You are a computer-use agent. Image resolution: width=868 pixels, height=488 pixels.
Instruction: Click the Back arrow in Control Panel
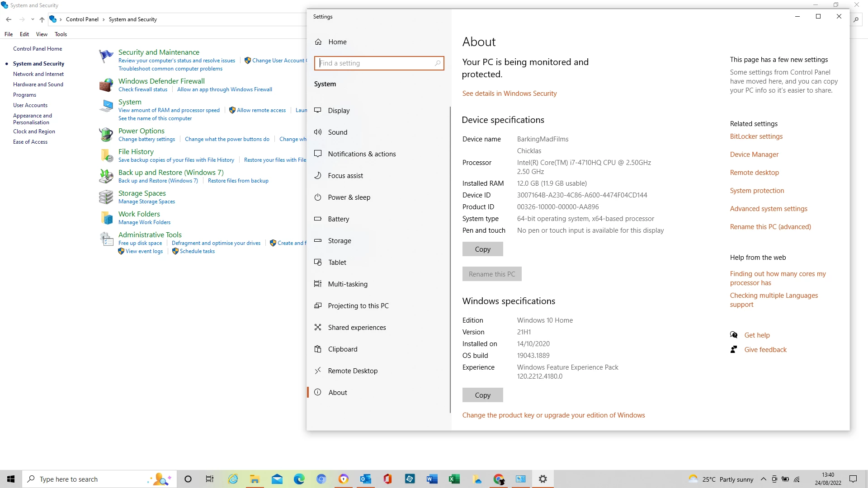point(9,19)
